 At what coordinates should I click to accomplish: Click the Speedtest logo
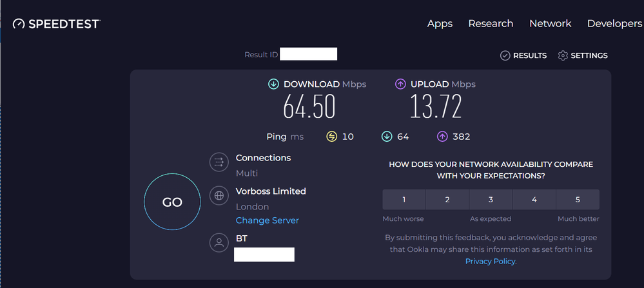57,24
